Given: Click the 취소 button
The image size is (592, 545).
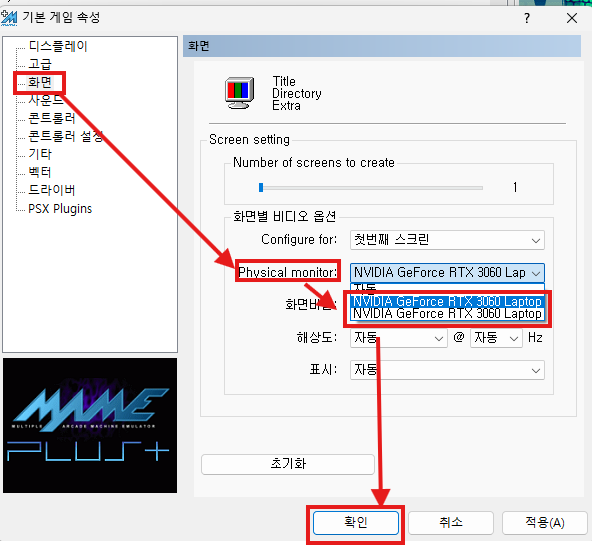Looking at the screenshot, I should tap(451, 523).
